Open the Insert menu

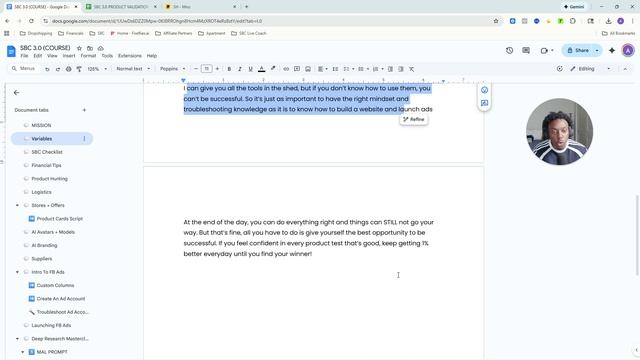pos(69,56)
